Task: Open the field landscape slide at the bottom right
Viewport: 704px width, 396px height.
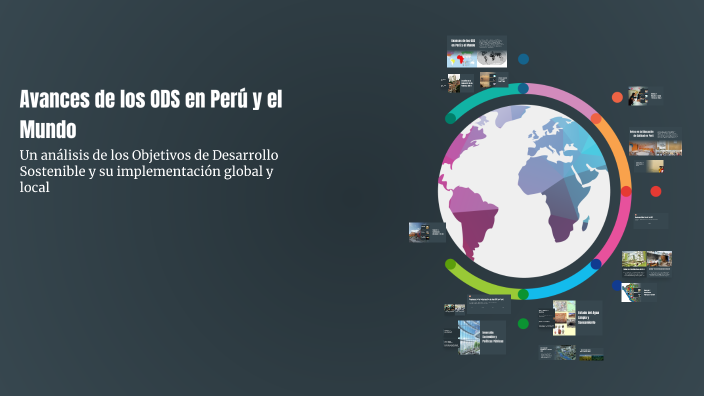Action: coord(591,354)
